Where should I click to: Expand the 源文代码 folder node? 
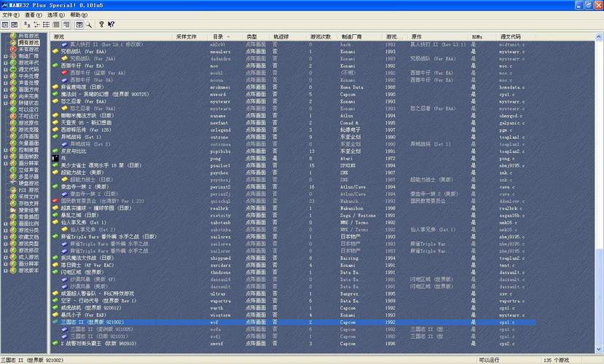point(5,70)
